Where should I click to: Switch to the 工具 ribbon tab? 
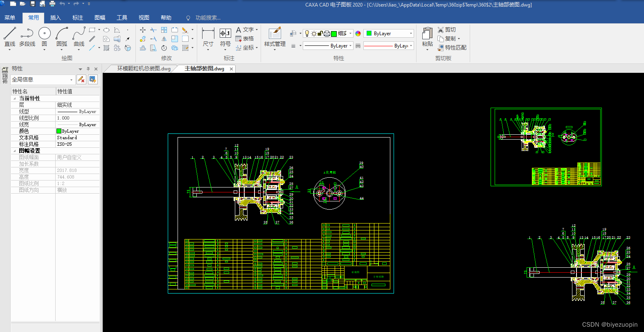pos(122,18)
